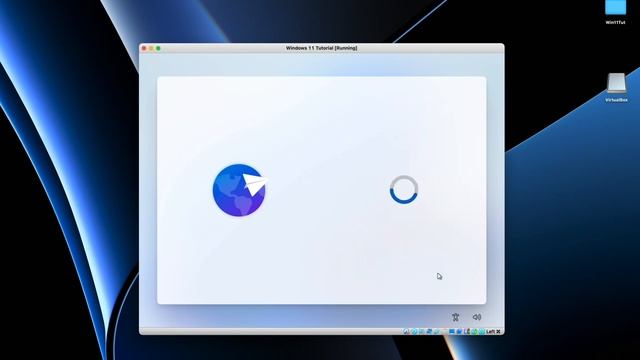Click the Left ⌘ host key indicator
Viewport: 640px width, 360px height.
coord(493,331)
